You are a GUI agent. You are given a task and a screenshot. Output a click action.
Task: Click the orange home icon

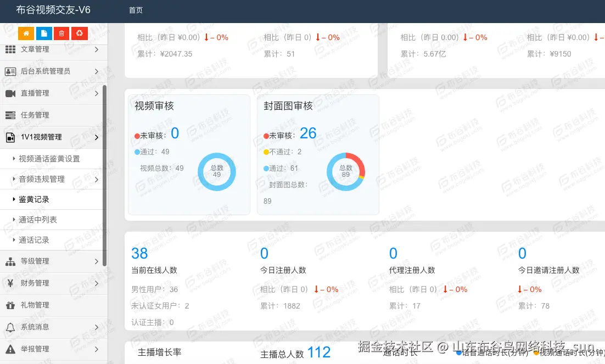click(26, 33)
